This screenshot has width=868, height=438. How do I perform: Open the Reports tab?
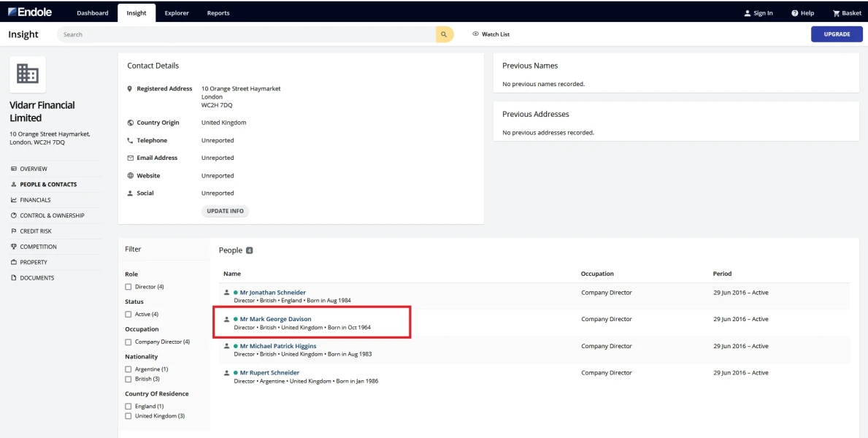click(218, 13)
